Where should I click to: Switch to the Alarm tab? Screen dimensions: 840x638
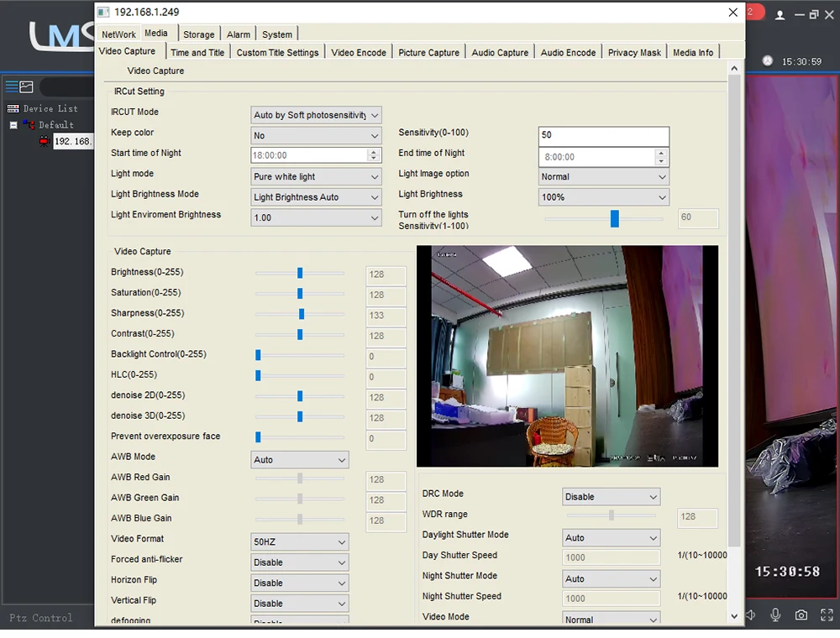[239, 34]
